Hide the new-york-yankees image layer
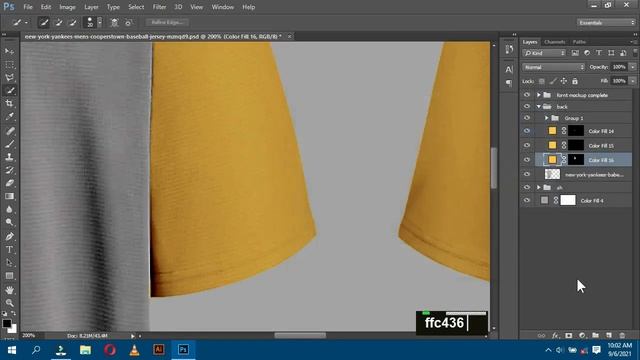This screenshot has height=360, width=640. pyautogui.click(x=527, y=174)
